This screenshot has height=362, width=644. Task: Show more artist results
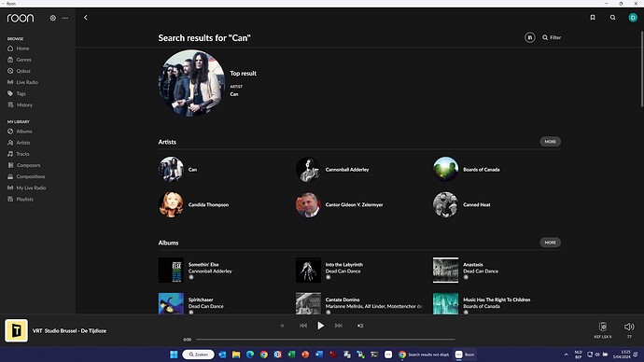[550, 142]
